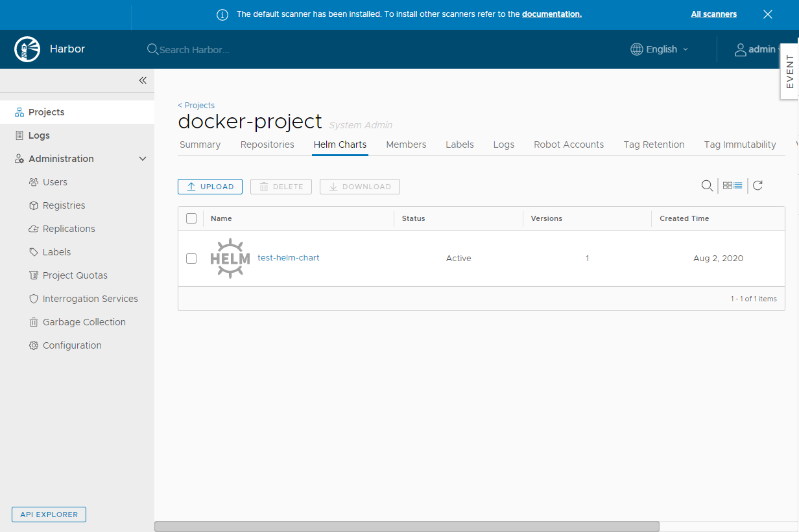Image resolution: width=799 pixels, height=532 pixels.
Task: Open the documentation link in banner
Action: [x=552, y=14]
